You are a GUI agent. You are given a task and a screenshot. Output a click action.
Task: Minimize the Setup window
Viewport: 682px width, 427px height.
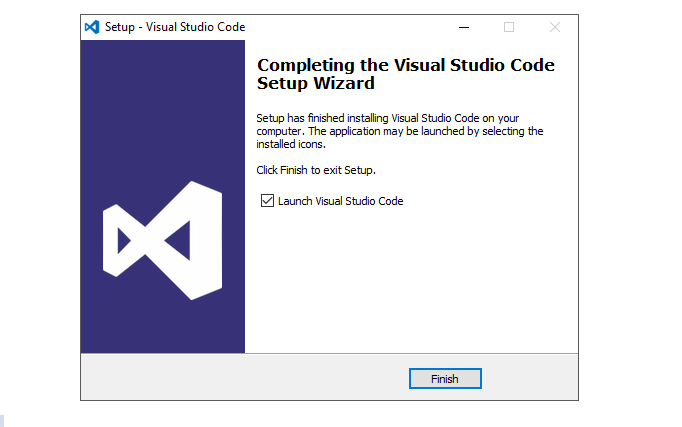(463, 27)
